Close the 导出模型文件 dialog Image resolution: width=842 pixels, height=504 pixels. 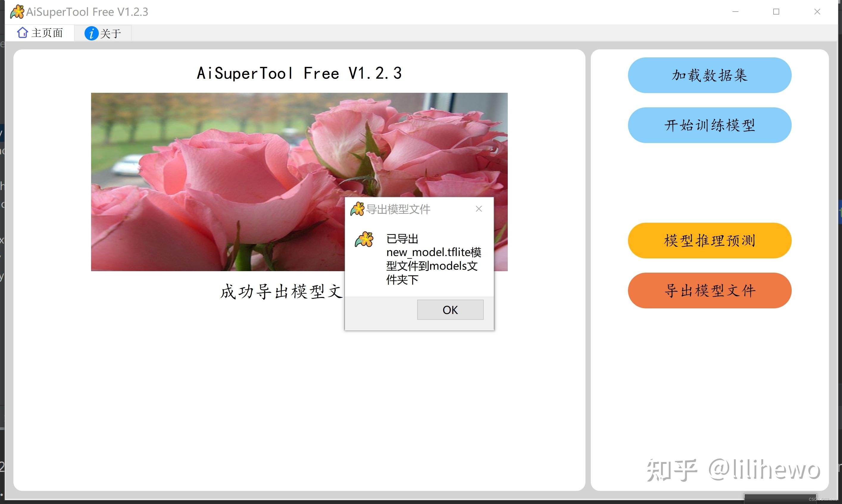(x=479, y=209)
